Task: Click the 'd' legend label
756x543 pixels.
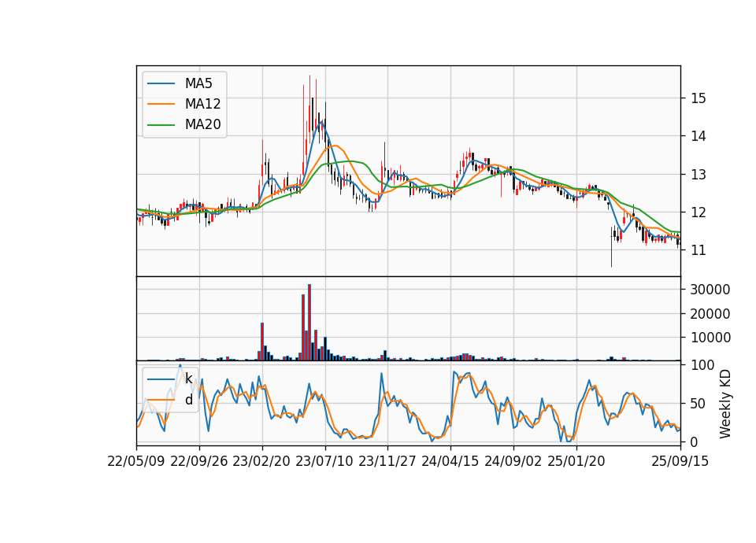Action: tap(188, 400)
